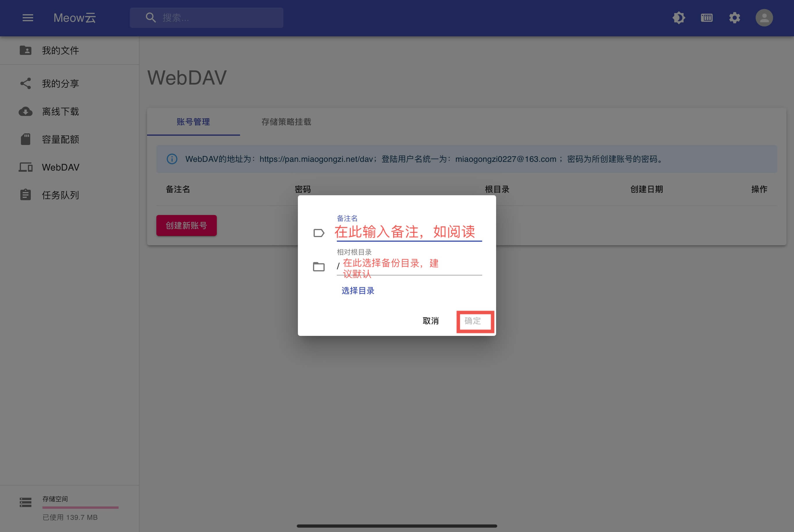Toggle dark mode brightness icon
The width and height of the screenshot is (794, 532).
679,18
